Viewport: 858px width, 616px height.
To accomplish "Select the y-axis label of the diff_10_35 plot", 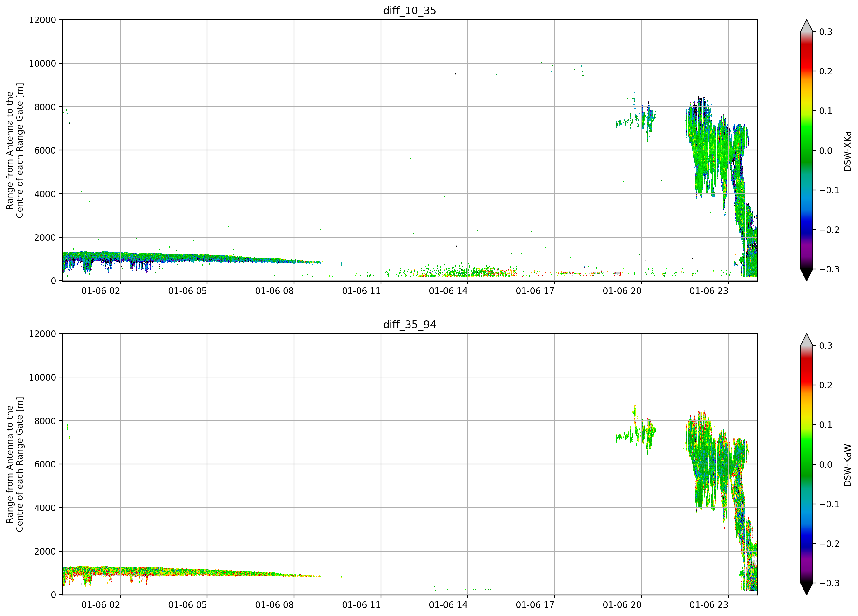I will click(x=15, y=151).
